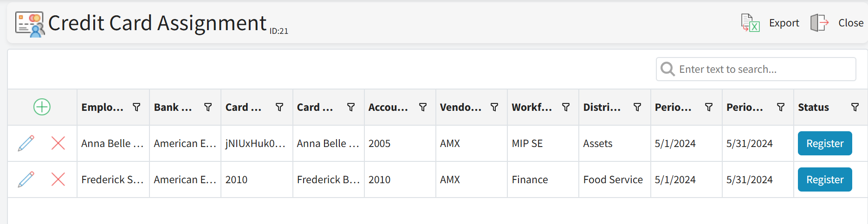868x224 pixels.
Task: Click the Export label in header
Action: (x=784, y=23)
